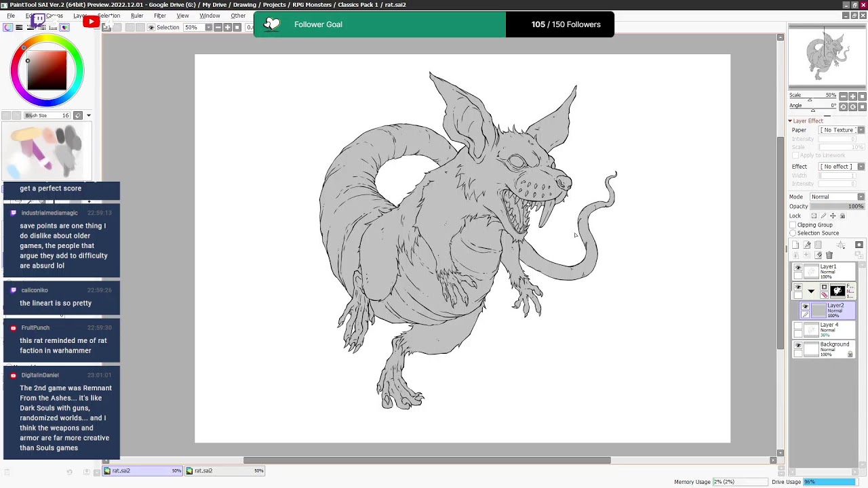Create a new linework layer
This screenshot has width=868, height=488.
pyautogui.click(x=807, y=245)
